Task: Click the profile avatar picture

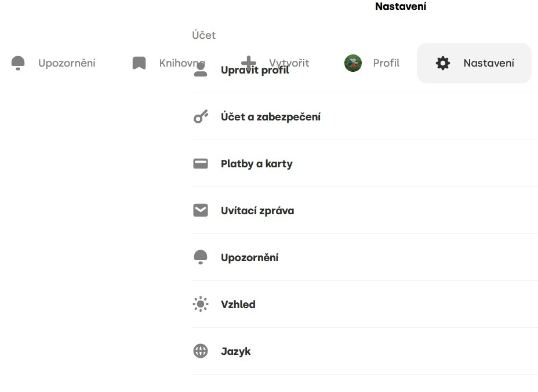Action: coord(353,63)
